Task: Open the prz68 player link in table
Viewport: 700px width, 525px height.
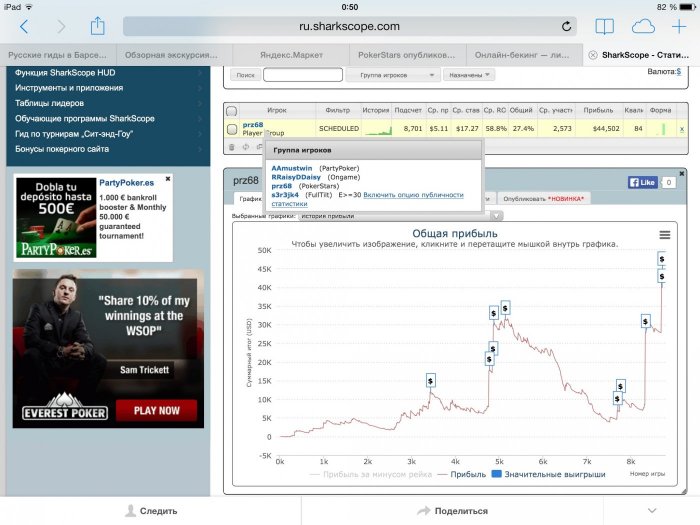Action: click(253, 125)
